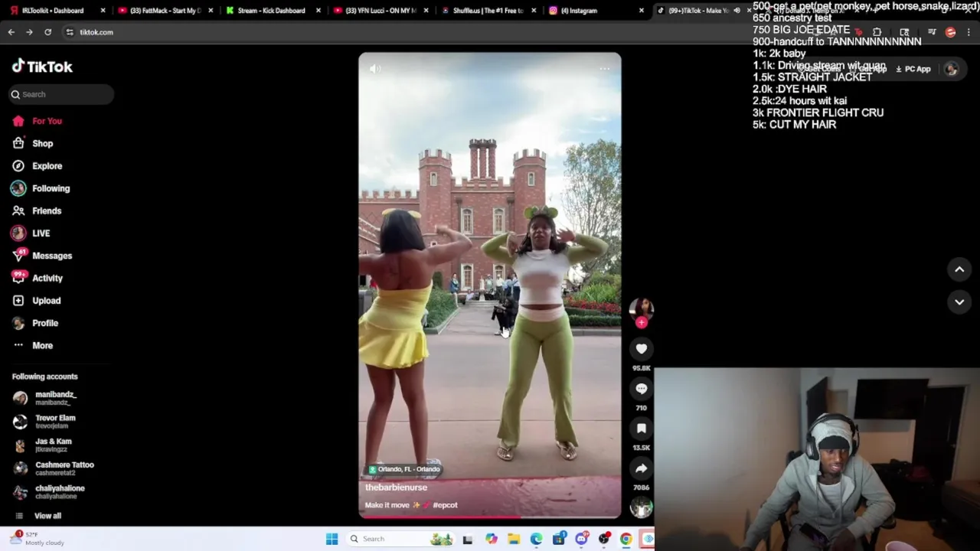Click the browser forward arrow

29,32
